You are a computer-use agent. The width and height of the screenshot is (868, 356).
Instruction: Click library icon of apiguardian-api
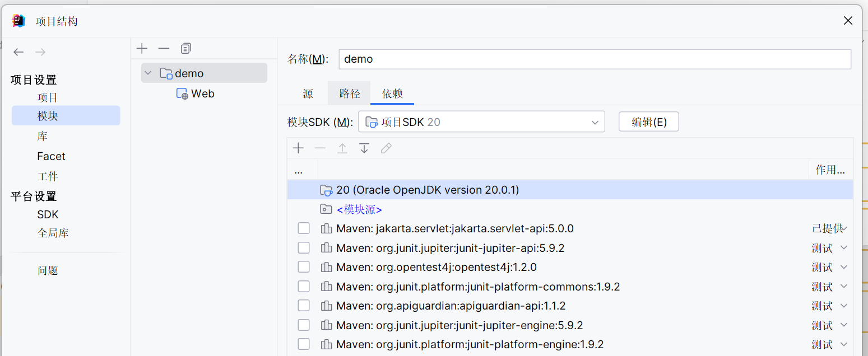tap(326, 306)
